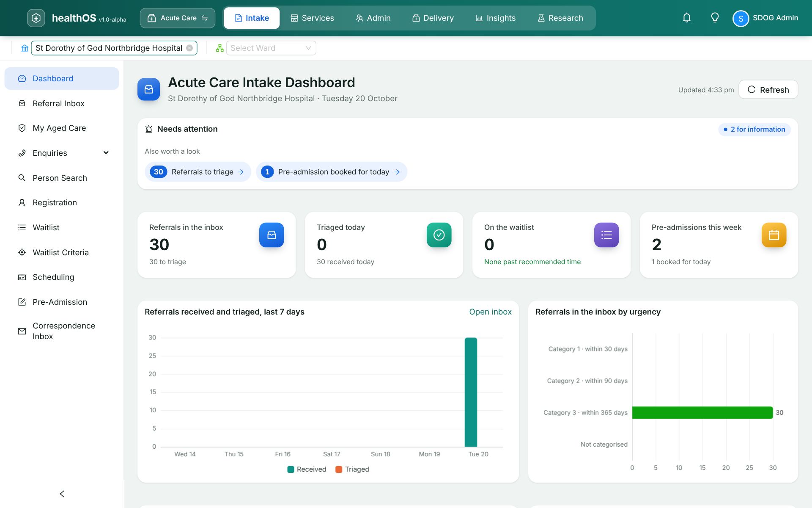Open the Intake tab
The image size is (812, 508).
252,18
